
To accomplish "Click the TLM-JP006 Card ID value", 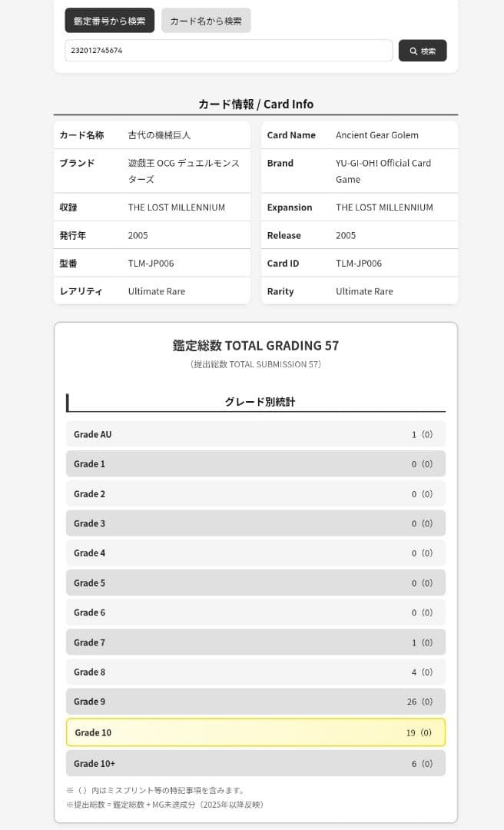I will [x=359, y=264].
